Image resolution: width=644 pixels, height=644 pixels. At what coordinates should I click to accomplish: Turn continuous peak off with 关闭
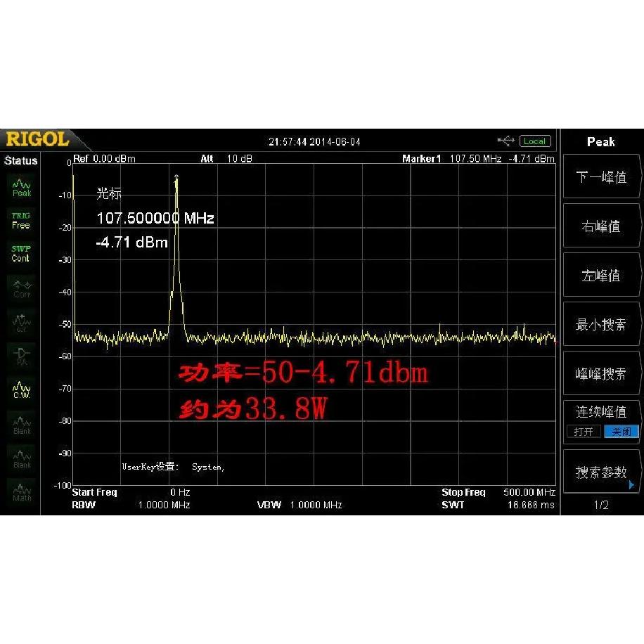point(622,432)
